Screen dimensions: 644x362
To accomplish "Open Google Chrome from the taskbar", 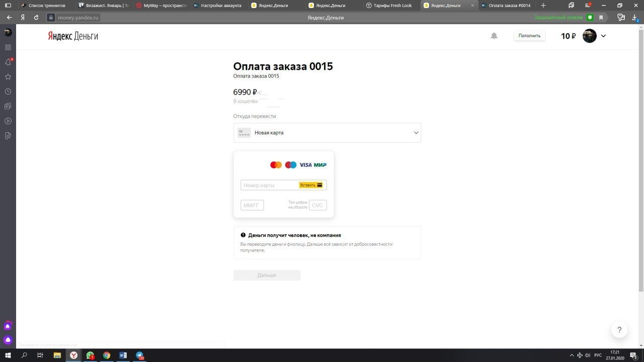I will 107,355.
